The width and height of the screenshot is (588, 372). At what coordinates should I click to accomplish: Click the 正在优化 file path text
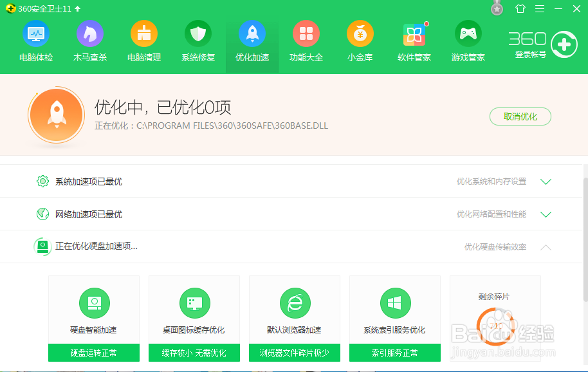pyautogui.click(x=211, y=126)
